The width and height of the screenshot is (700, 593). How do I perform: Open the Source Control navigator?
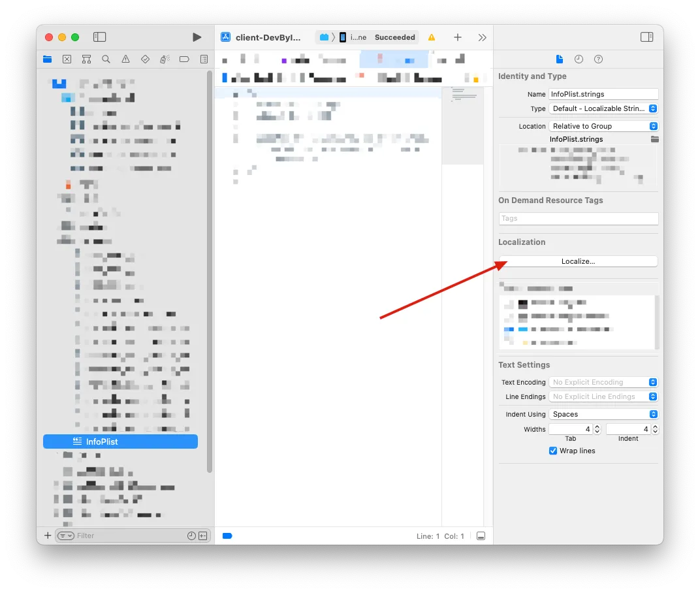coord(67,59)
